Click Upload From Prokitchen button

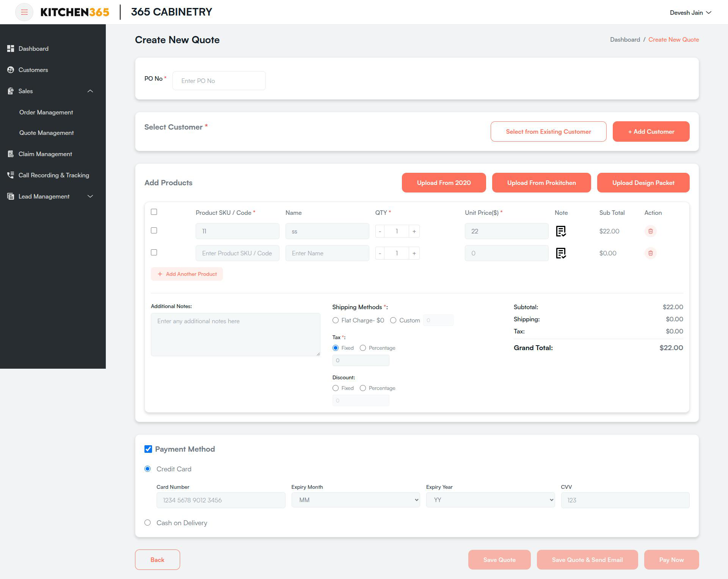[x=541, y=183]
